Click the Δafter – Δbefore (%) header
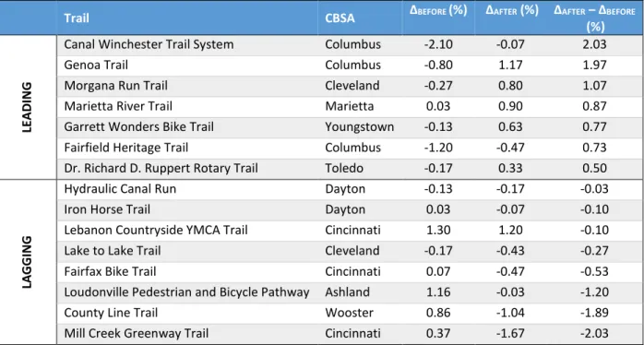The height and width of the screenshot is (345, 644). 594,18
